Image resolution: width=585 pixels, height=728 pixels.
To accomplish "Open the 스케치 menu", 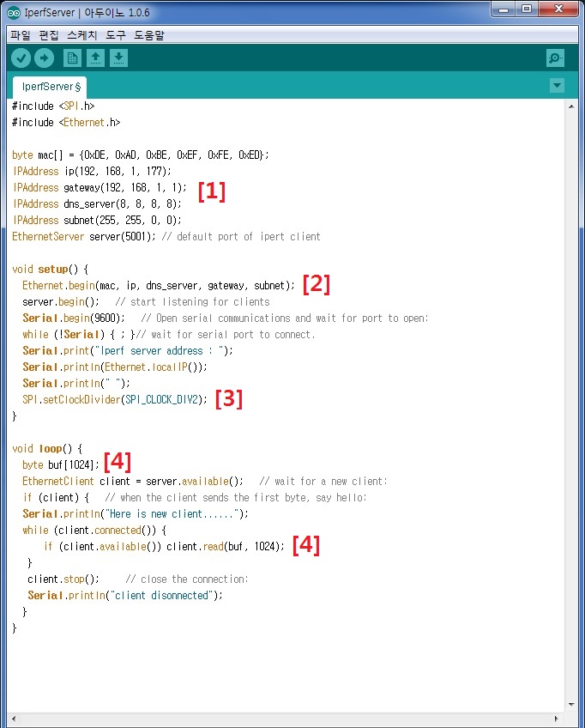I will [82, 35].
